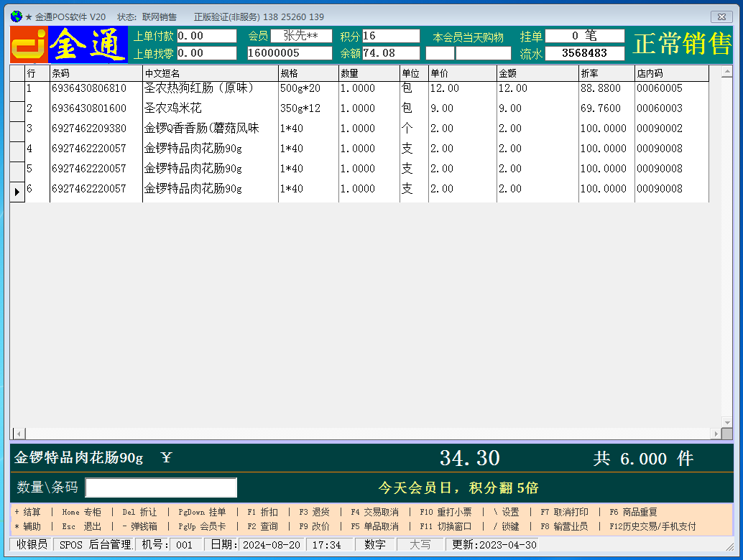Click discount rate 69.7600
Viewport: 743px width, 560px height.
[601, 108]
